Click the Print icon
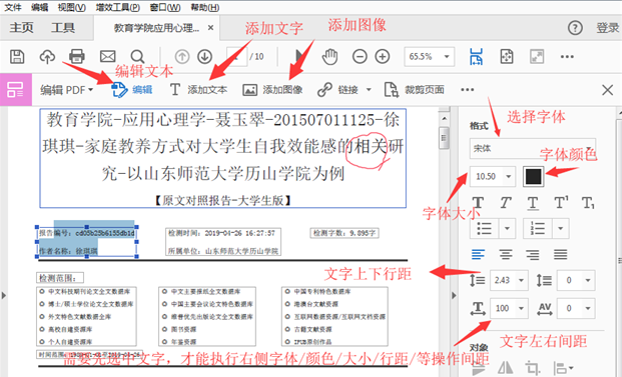The height and width of the screenshot is (377, 622). 77,56
